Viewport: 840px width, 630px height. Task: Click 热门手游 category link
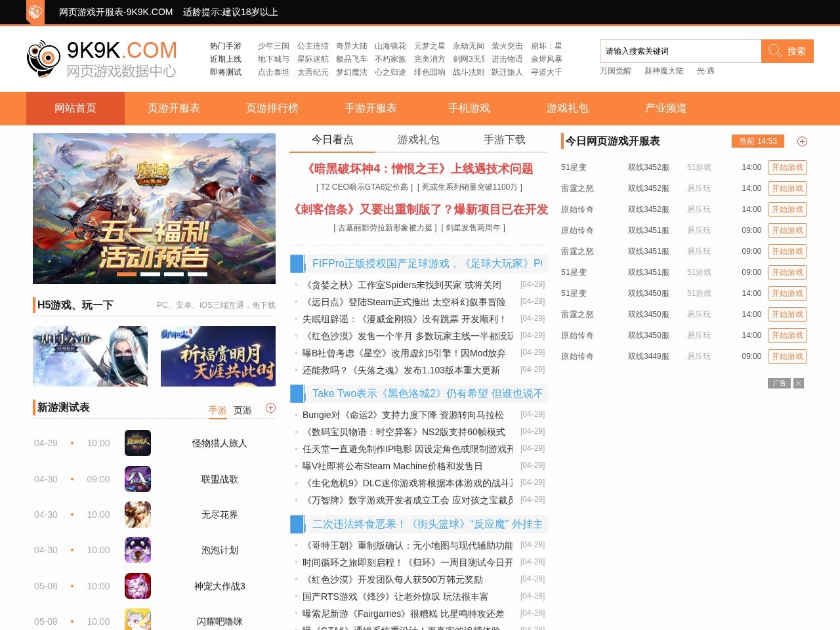[226, 46]
